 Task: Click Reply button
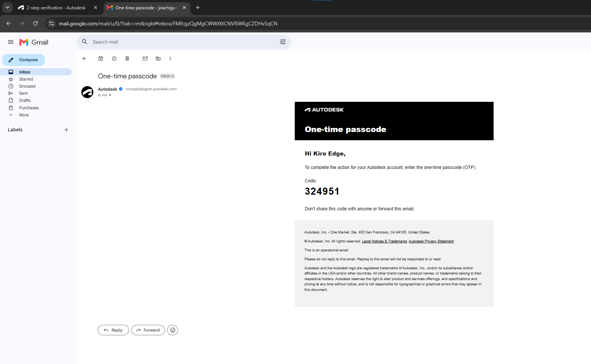click(x=113, y=330)
